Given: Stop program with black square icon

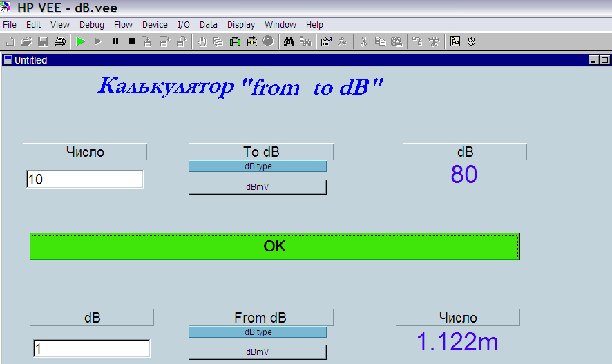Looking at the screenshot, I should pos(132,41).
